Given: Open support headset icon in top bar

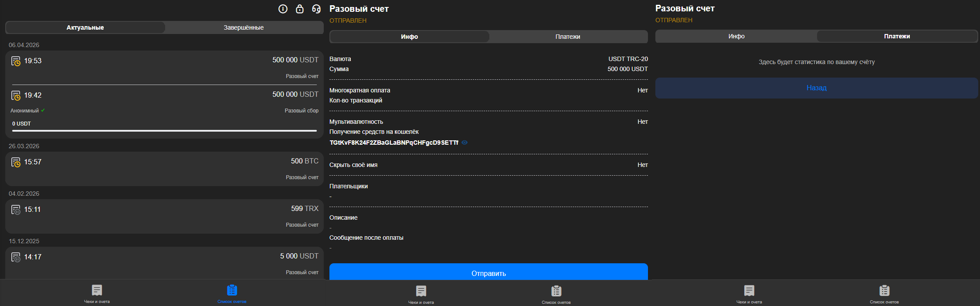Looking at the screenshot, I should (316, 9).
